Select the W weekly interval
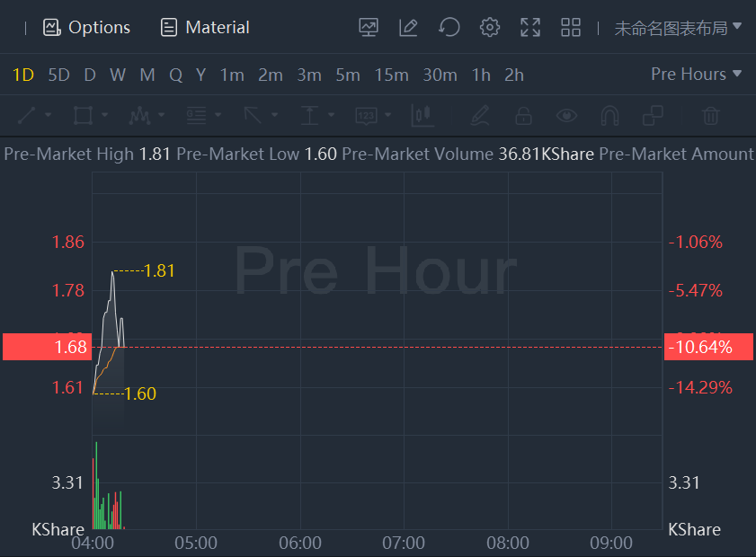The image size is (756, 557). [x=118, y=75]
